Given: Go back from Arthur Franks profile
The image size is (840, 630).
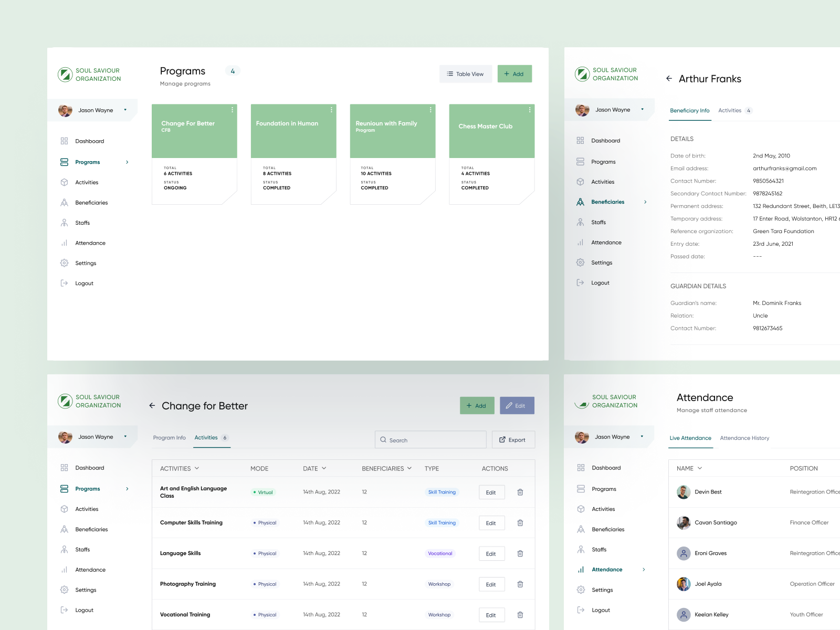Looking at the screenshot, I should (669, 79).
